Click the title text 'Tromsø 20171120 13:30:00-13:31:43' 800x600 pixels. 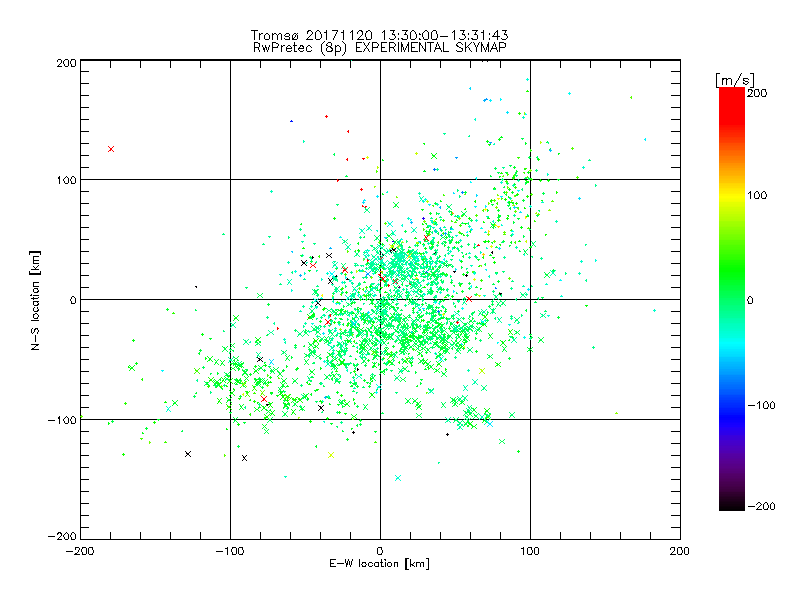(379, 35)
